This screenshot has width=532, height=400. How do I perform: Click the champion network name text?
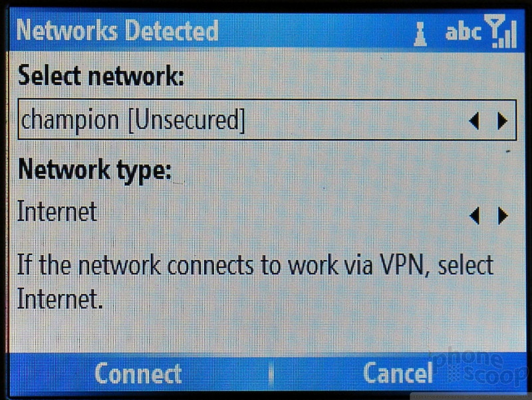click(x=70, y=122)
